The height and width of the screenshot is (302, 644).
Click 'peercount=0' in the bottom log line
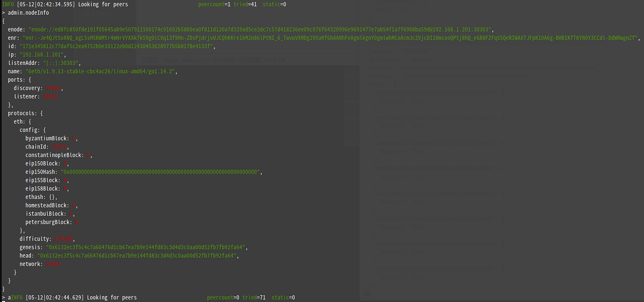pos(223,297)
